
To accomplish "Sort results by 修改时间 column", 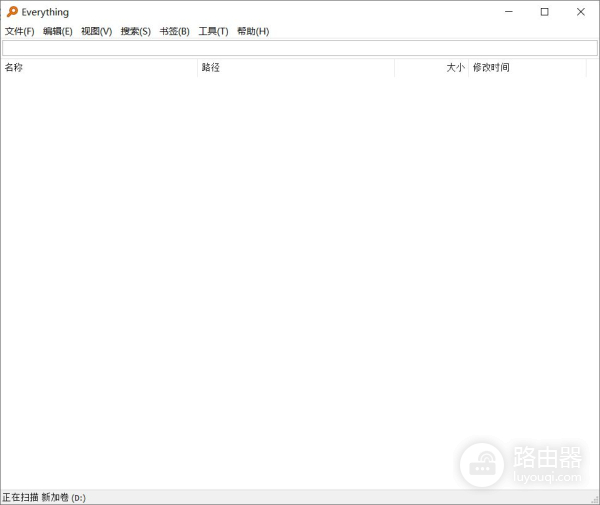I will 527,68.
